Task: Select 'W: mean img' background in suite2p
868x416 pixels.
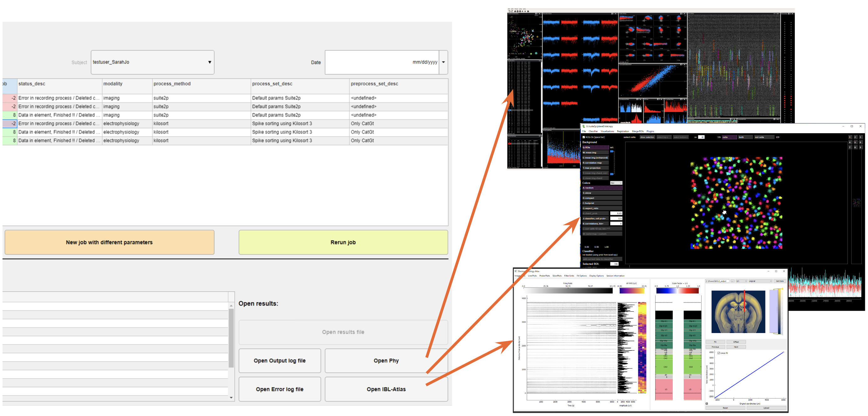Action: click(x=596, y=153)
